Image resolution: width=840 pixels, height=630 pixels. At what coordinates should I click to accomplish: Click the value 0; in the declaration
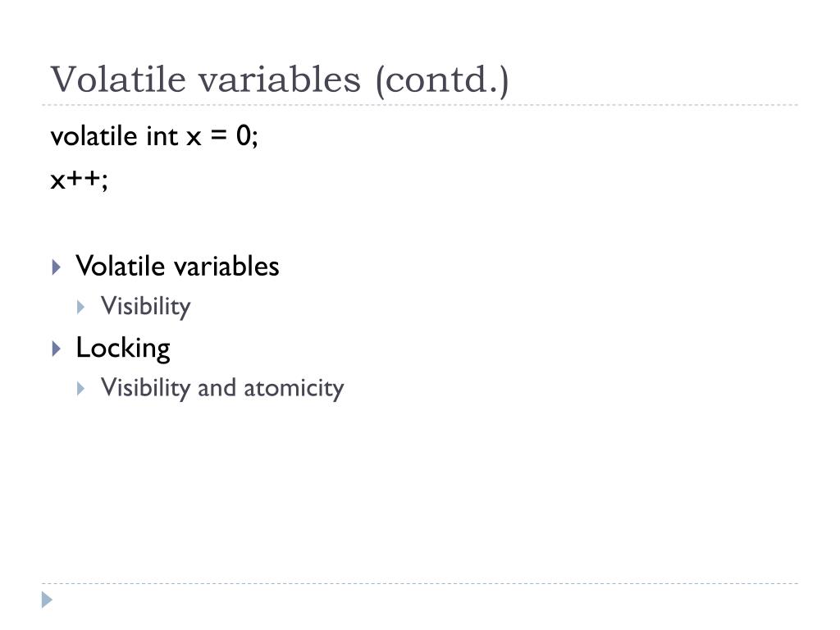click(x=247, y=135)
